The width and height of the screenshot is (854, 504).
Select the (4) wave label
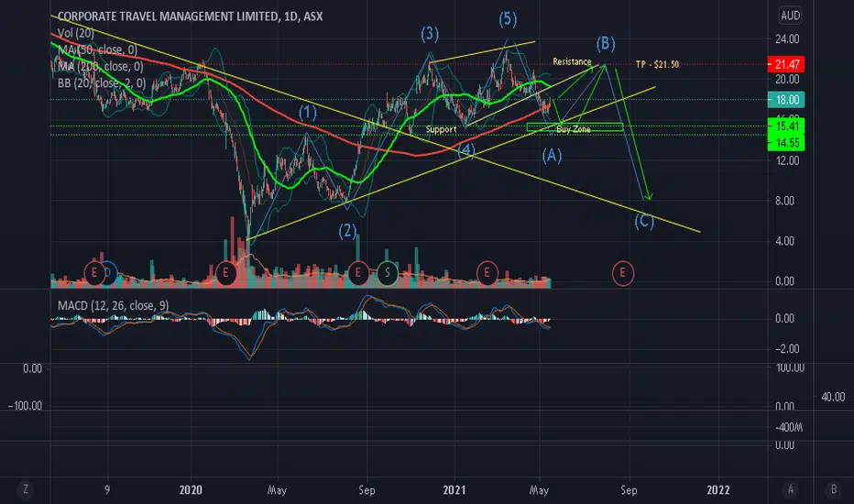466,150
